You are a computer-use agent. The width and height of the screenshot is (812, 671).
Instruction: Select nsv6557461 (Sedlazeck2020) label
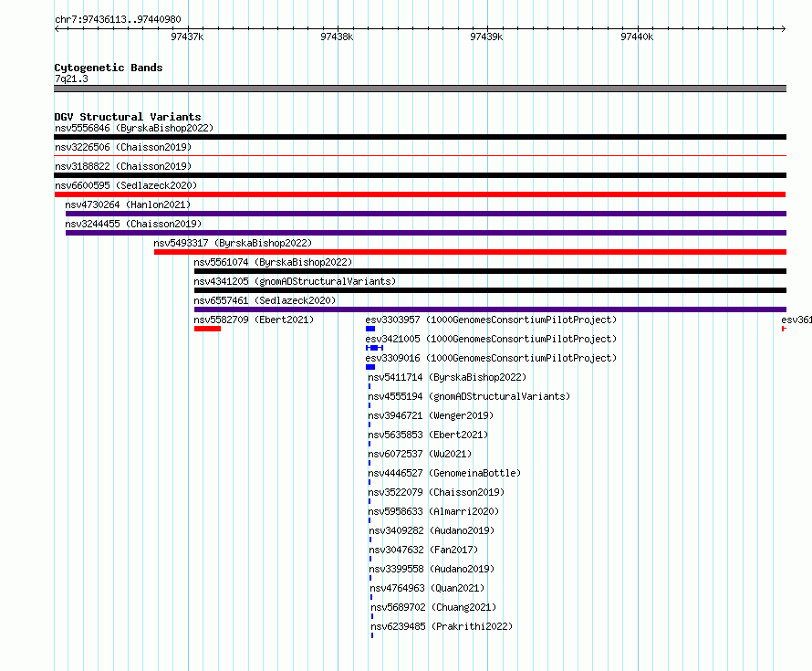click(x=265, y=300)
